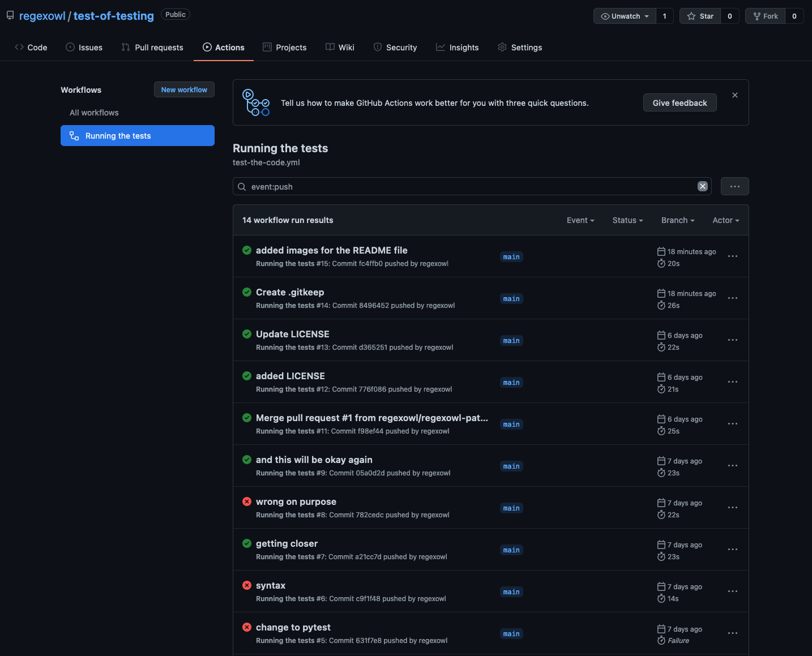Expand the Actor filter dropdown

pos(726,220)
